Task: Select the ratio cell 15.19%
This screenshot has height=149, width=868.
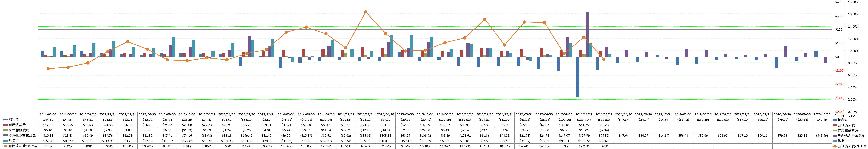Action: [x=485, y=146]
